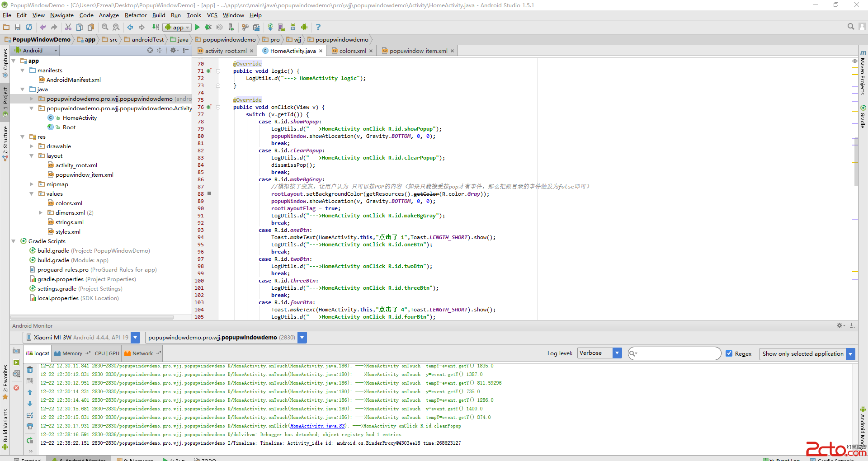Open the Memory monitor tab
This screenshot has width=868, height=461.
[72, 353]
